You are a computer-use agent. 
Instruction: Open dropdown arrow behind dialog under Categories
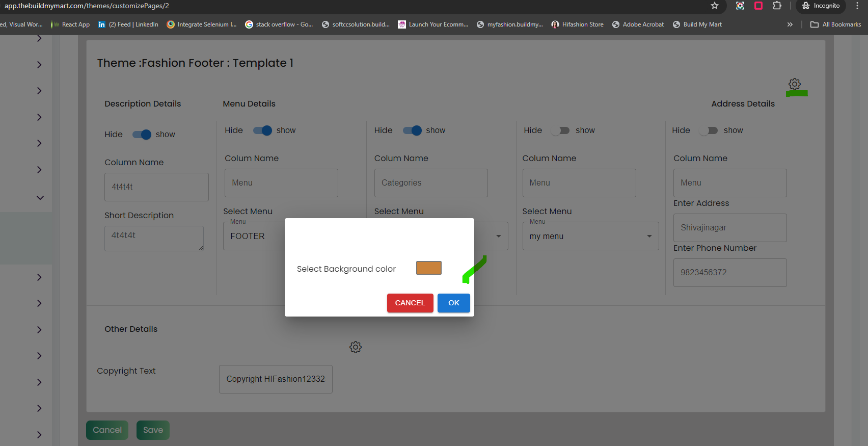(499, 236)
